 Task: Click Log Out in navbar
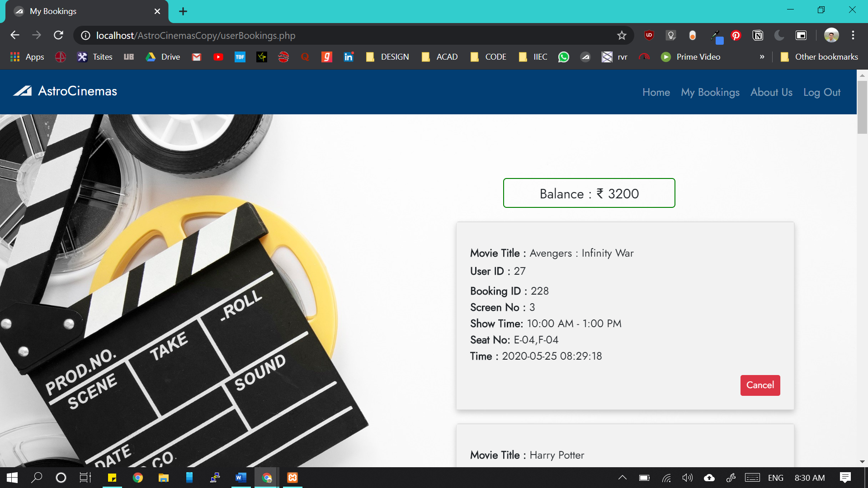[x=821, y=92]
